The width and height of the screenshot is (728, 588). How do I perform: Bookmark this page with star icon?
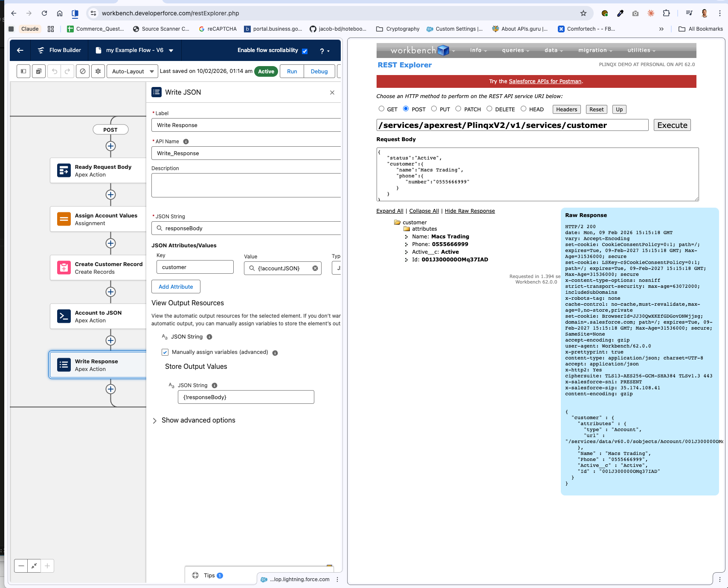[x=583, y=13]
